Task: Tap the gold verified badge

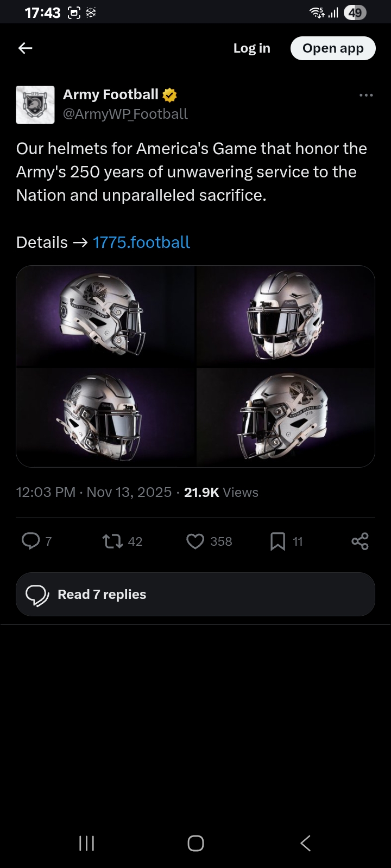Action: (x=169, y=95)
